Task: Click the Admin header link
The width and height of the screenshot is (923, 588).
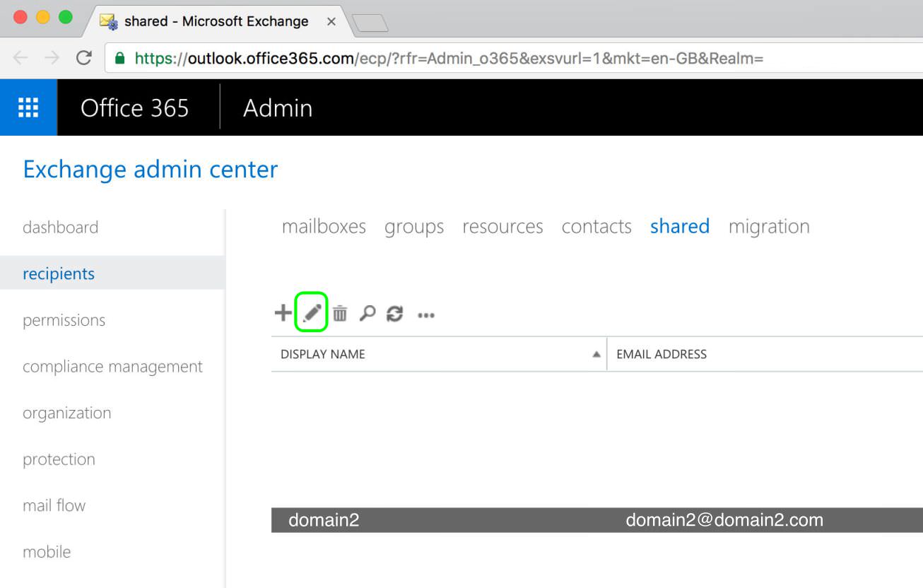Action: point(278,107)
